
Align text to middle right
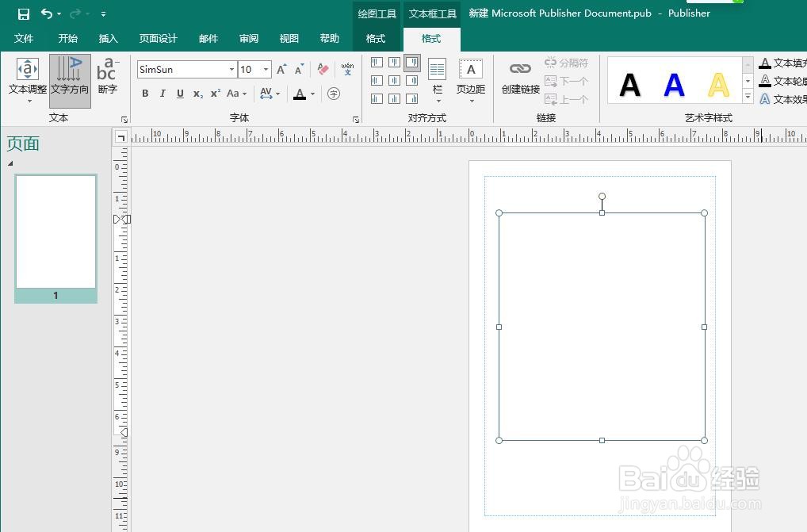(411, 81)
